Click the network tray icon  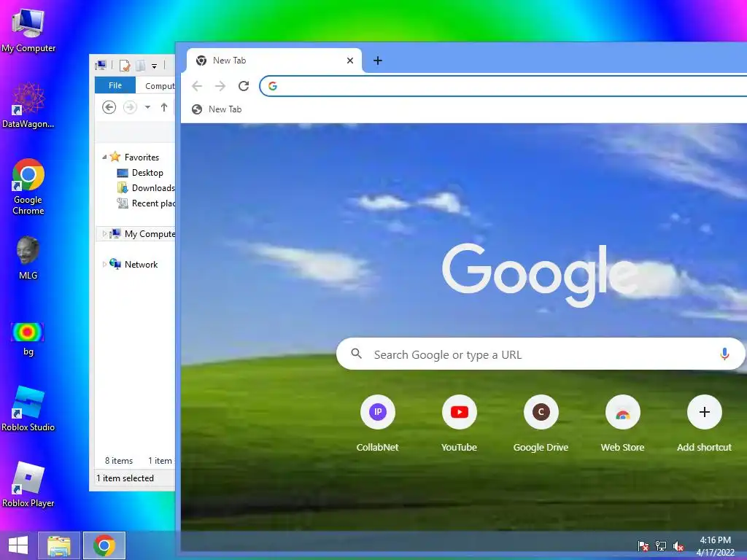tap(661, 545)
